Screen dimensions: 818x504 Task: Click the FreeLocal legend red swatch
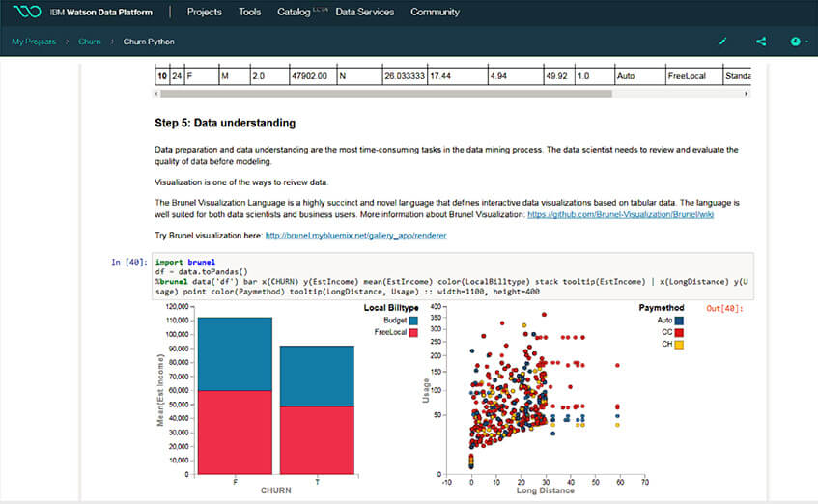[x=413, y=332]
